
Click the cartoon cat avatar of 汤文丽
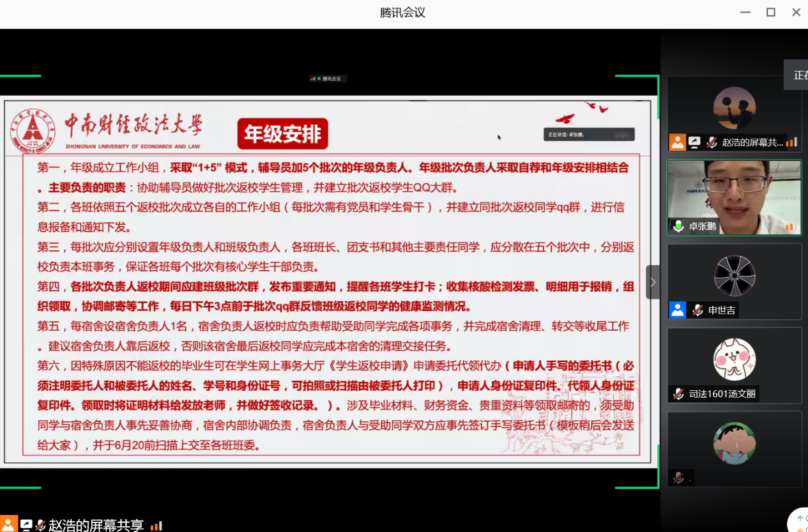(734, 359)
